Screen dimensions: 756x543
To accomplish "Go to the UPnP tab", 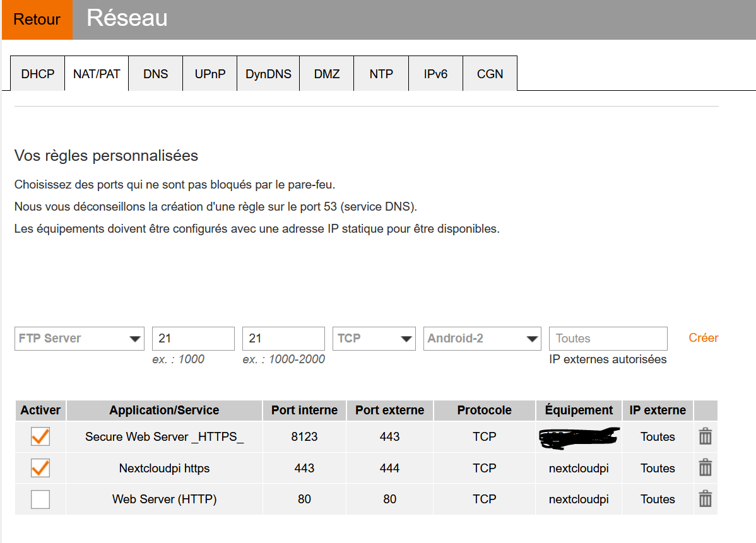I will (210, 74).
